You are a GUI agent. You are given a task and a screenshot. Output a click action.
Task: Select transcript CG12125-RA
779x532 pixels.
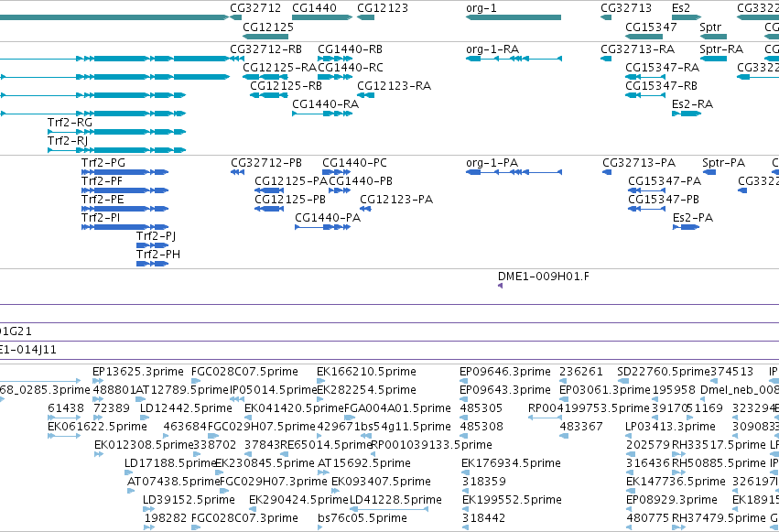point(279,68)
